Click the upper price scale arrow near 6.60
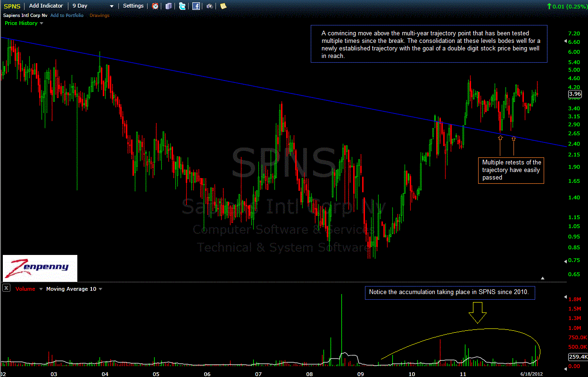Screen dimensions: 588x377 click(x=565, y=42)
